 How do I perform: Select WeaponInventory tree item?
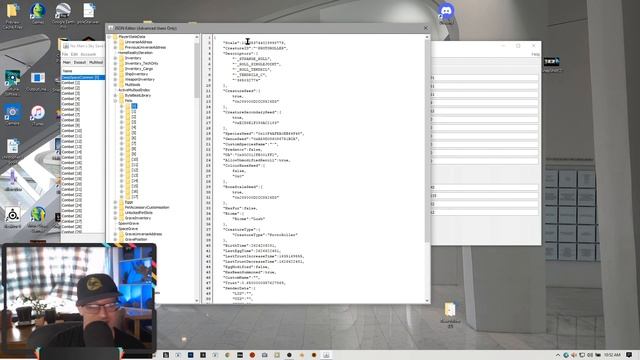140,79
